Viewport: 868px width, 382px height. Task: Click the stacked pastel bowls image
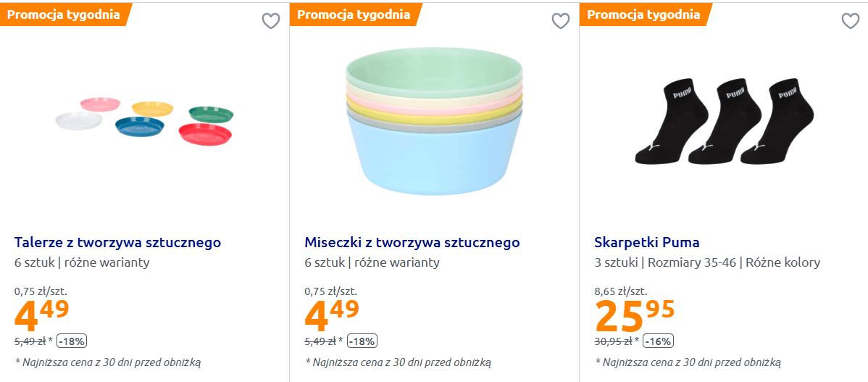coord(434,121)
